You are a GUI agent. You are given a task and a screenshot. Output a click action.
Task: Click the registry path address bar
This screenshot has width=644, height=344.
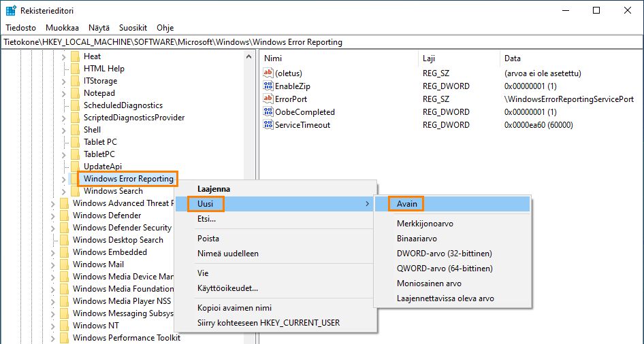[322, 42]
